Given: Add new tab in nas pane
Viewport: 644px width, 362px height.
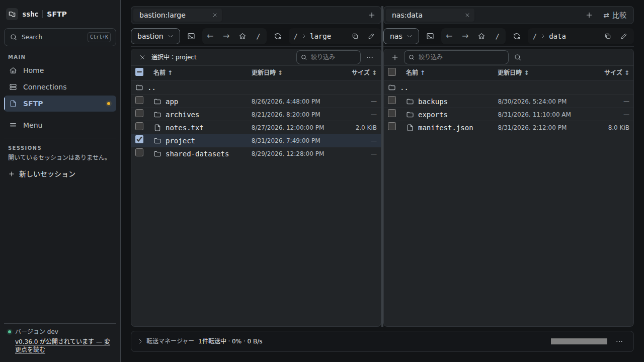Looking at the screenshot, I should (589, 15).
